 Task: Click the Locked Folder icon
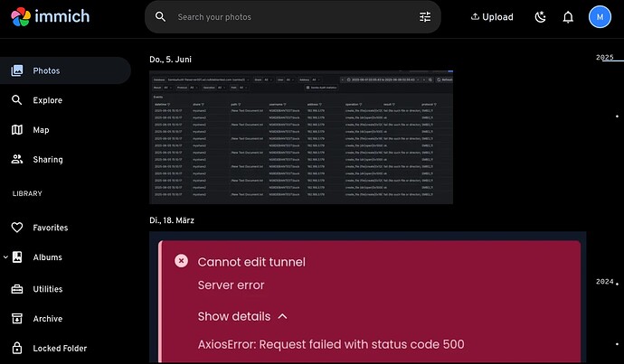click(17, 348)
